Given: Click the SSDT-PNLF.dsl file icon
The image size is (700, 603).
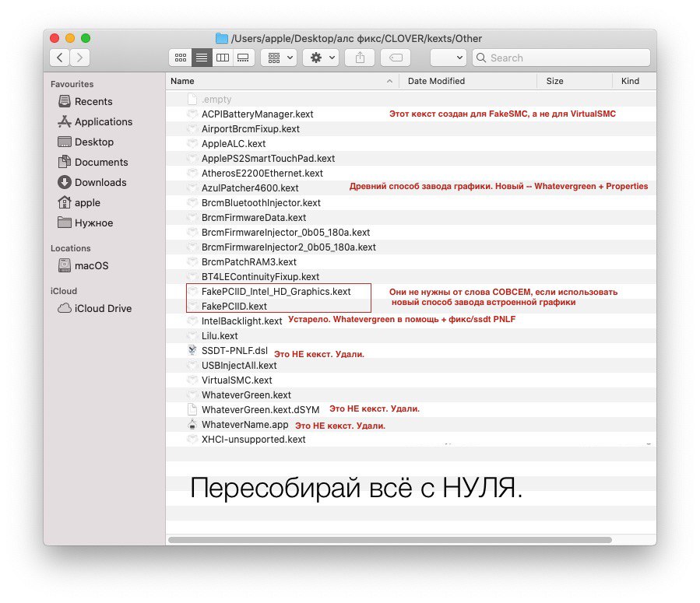Looking at the screenshot, I should 192,350.
